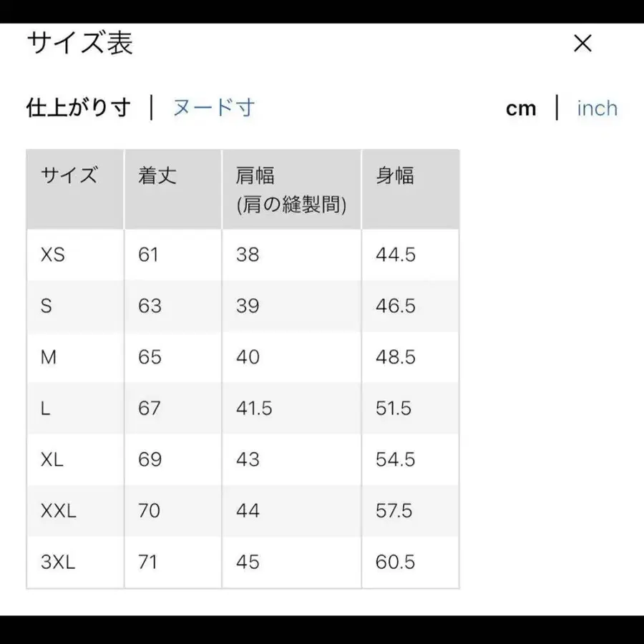The image size is (644, 644).
Task: Click the 身幅 column header
Action: pos(394,176)
